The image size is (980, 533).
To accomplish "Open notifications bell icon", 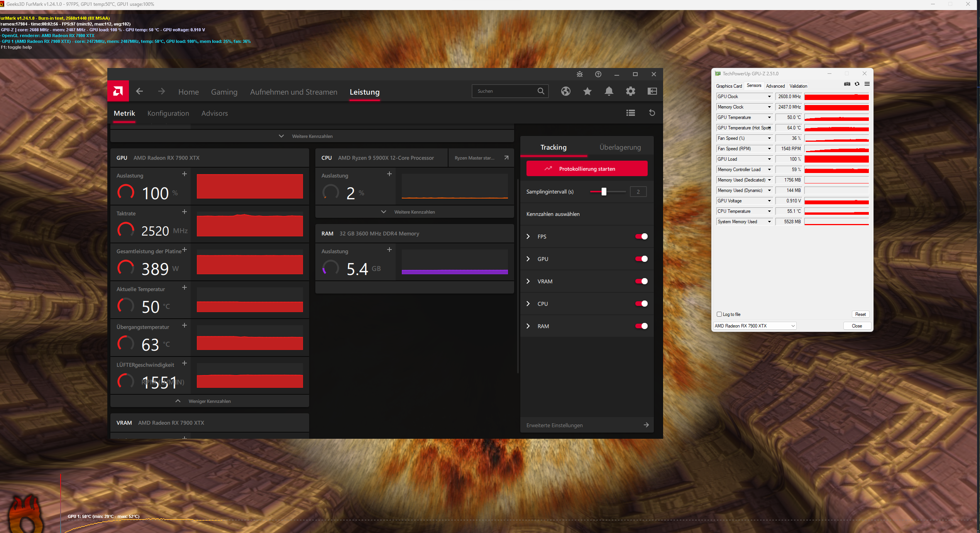I will click(x=609, y=91).
